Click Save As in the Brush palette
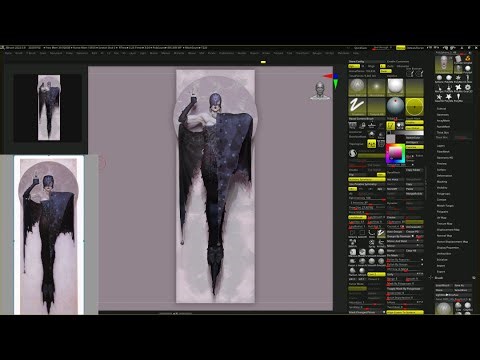Viewport: 480px width, 360px height. (x=462, y=286)
